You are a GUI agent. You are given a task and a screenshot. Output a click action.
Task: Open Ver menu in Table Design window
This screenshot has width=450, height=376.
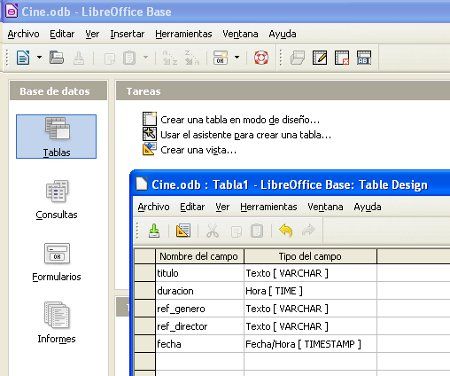tap(222, 207)
